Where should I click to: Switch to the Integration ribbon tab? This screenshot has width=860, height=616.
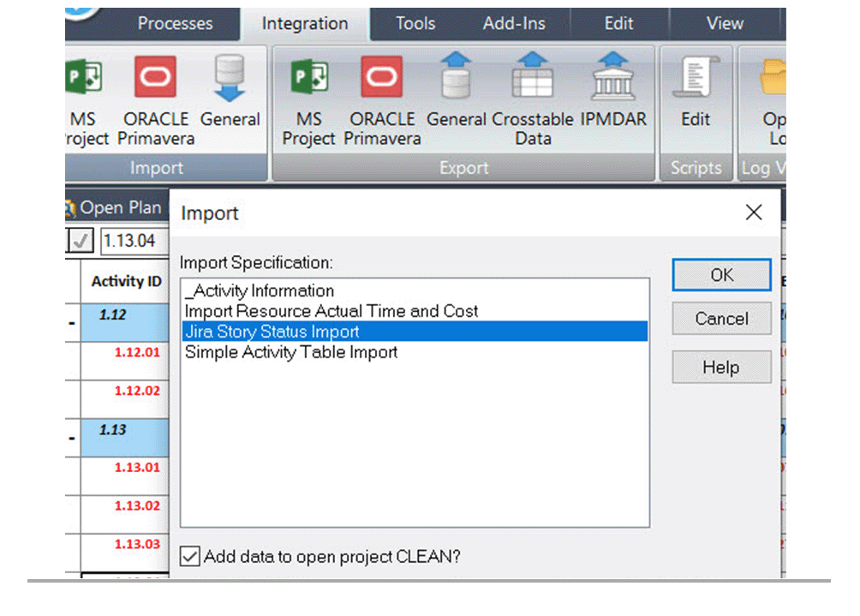tap(305, 23)
